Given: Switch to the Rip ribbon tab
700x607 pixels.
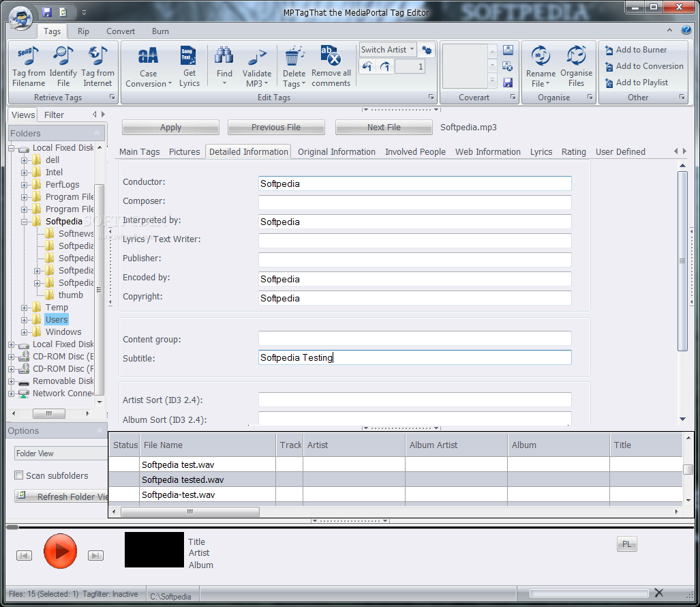Looking at the screenshot, I should pos(83,31).
